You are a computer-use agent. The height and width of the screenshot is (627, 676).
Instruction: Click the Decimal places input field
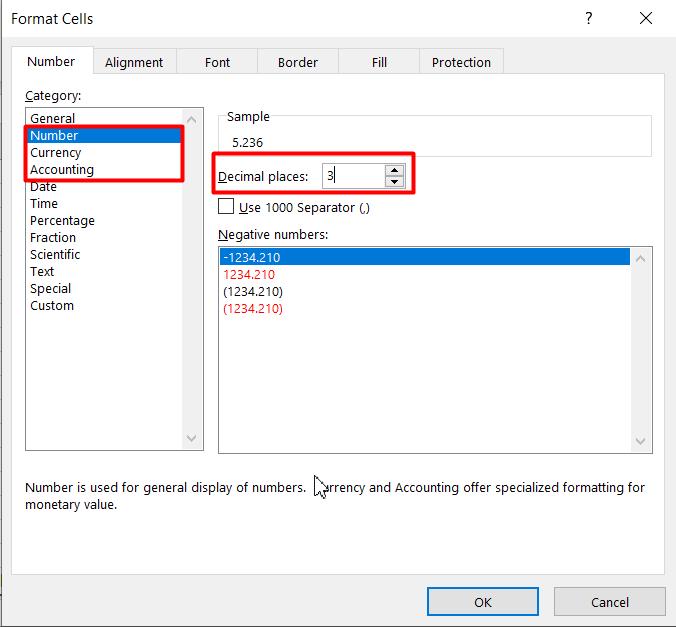[x=352, y=176]
